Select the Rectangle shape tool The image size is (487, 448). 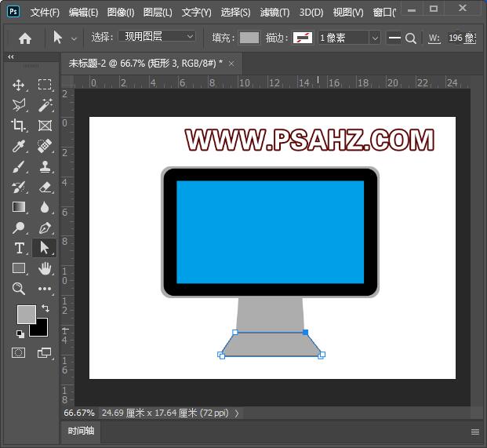click(x=19, y=268)
